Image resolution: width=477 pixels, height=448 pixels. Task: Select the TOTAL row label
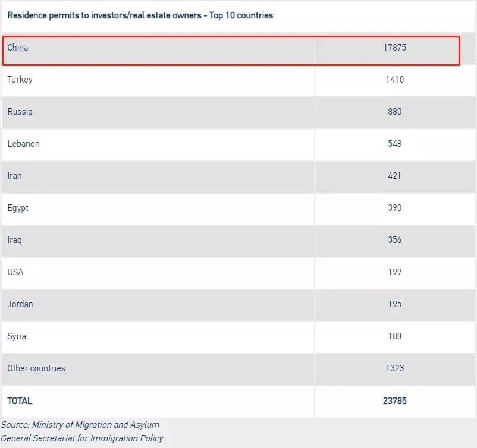(20, 401)
